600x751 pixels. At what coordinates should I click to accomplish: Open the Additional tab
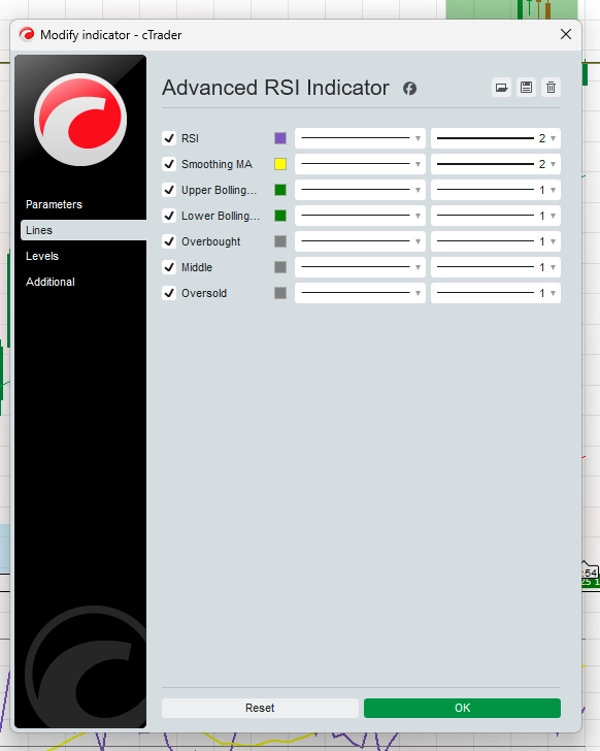(x=50, y=282)
